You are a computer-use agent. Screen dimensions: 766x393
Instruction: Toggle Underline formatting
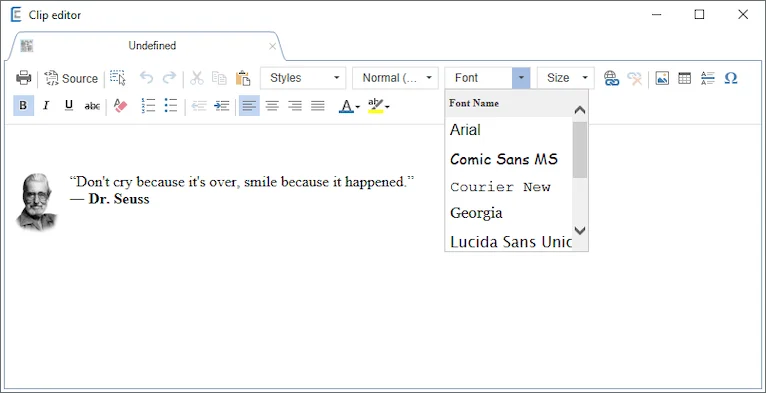point(69,106)
